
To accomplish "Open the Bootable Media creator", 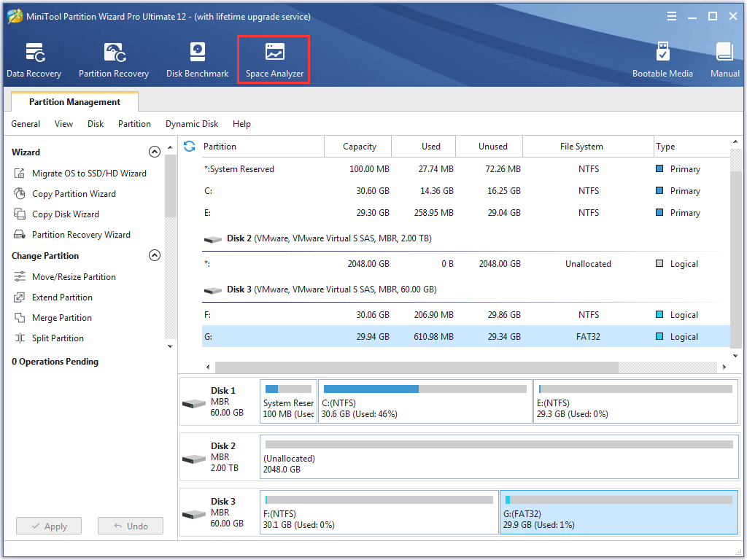I will pos(662,58).
